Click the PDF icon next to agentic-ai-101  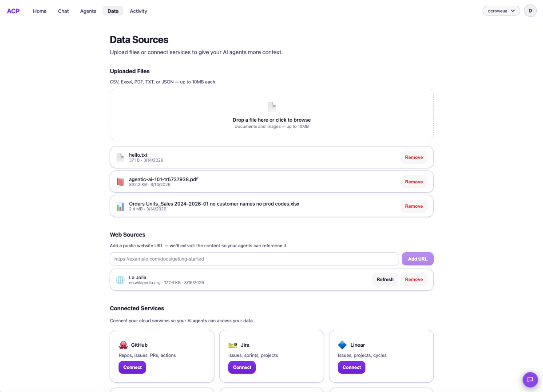tap(120, 182)
